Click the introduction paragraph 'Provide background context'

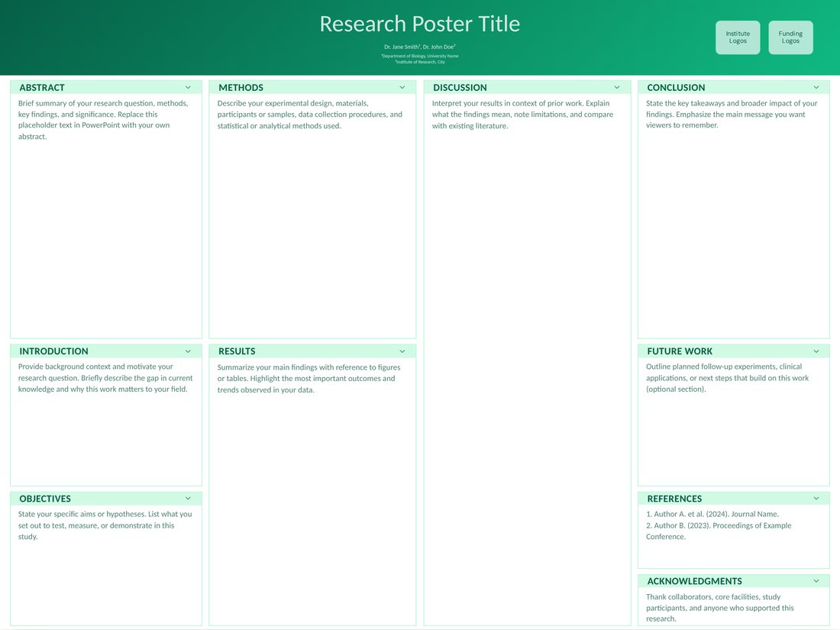pos(105,378)
